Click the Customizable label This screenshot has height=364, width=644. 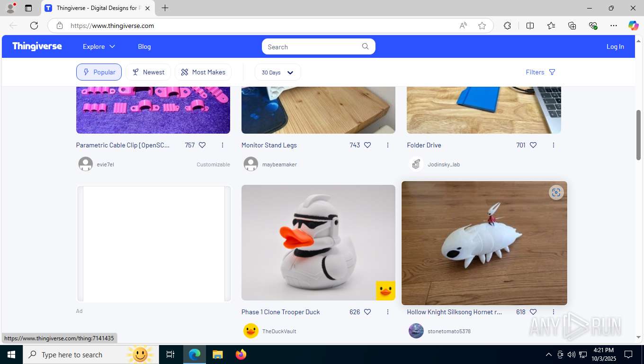click(x=213, y=164)
